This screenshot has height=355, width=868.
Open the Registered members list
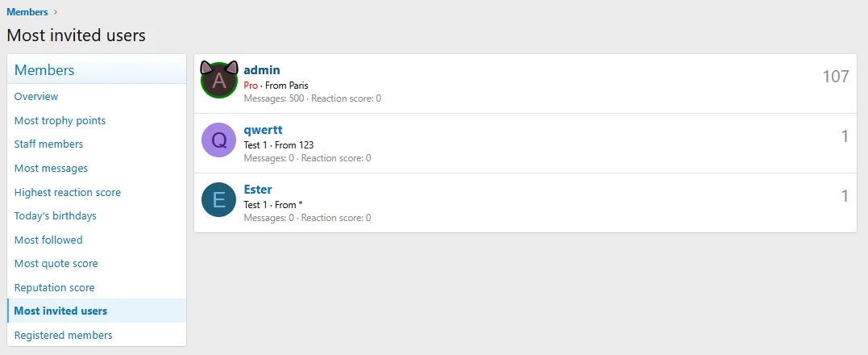click(63, 336)
